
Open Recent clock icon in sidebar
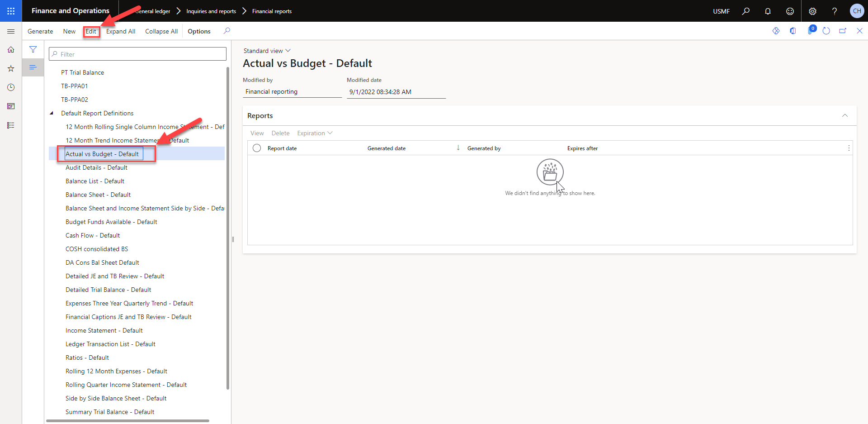(11, 87)
